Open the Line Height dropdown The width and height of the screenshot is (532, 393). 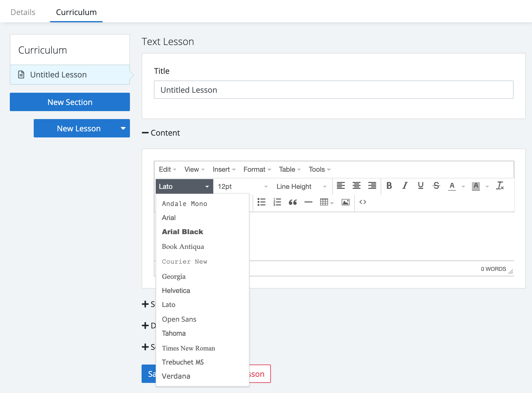301,186
